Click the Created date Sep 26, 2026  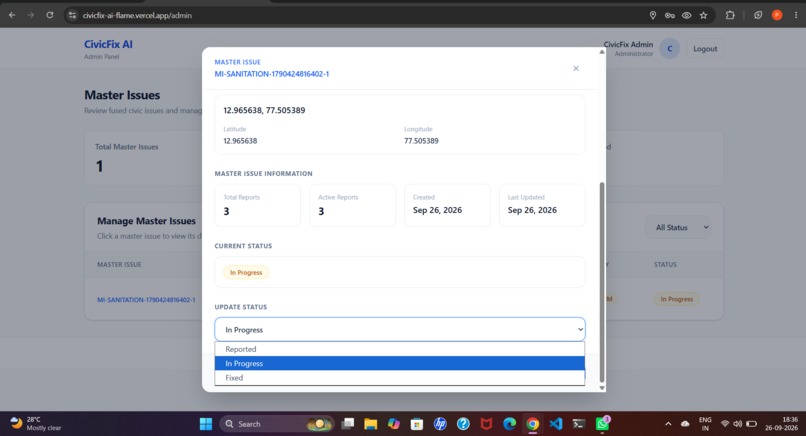[437, 210]
